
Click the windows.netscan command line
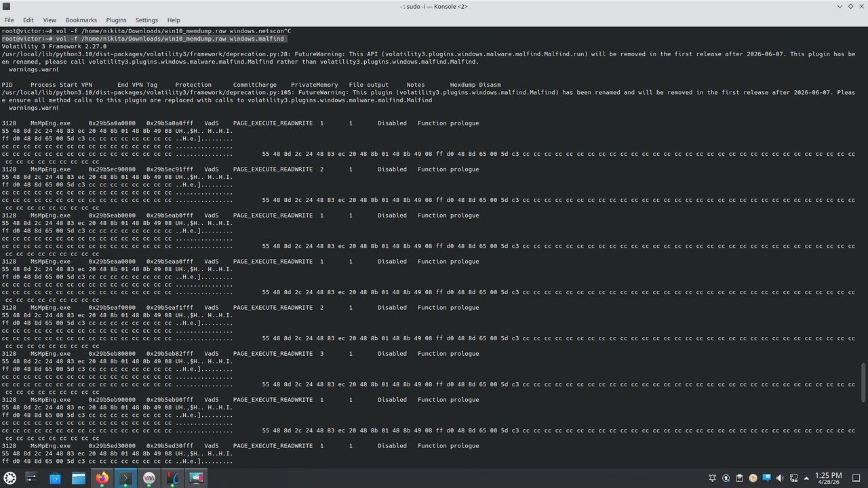pos(146,31)
